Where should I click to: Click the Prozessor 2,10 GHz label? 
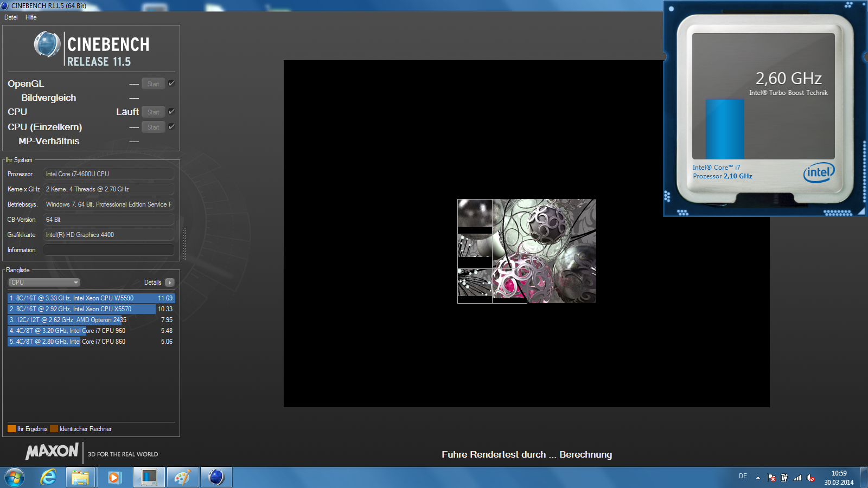pyautogui.click(x=723, y=176)
